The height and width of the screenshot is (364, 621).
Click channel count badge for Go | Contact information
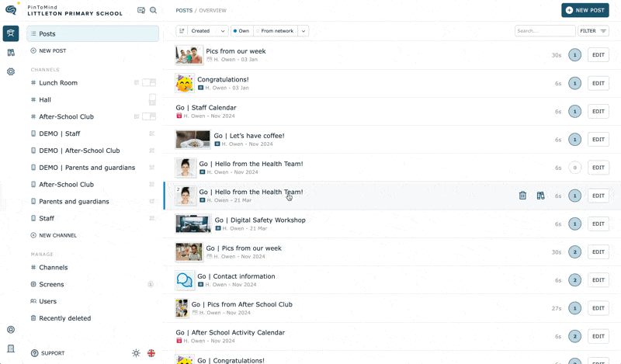(x=574, y=280)
